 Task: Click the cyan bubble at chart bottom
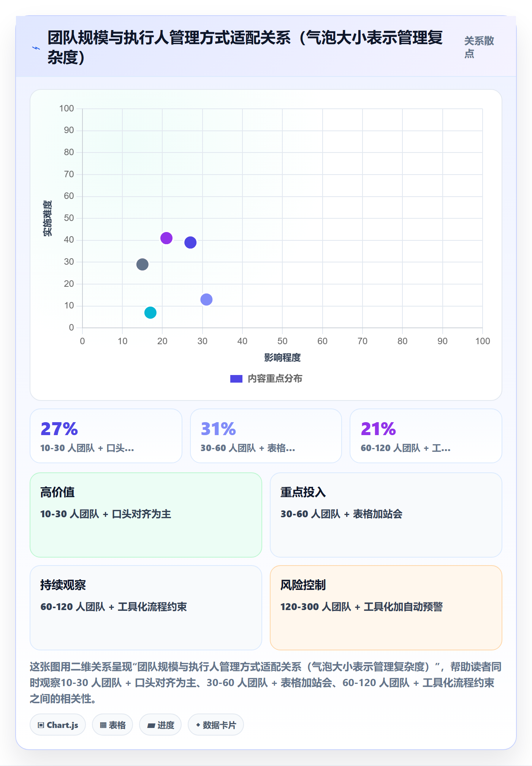tap(150, 313)
